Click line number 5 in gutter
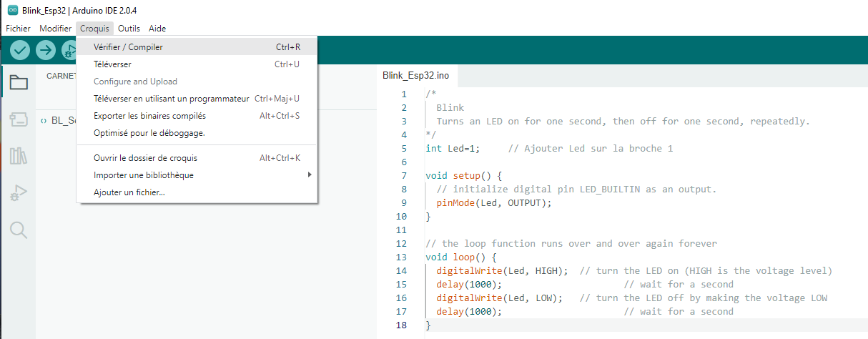 click(404, 149)
